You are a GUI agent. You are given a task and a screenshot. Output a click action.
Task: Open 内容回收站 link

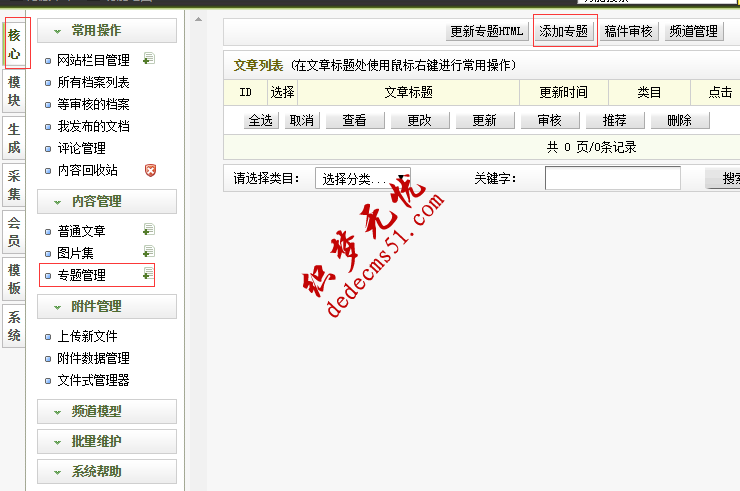[x=87, y=170]
